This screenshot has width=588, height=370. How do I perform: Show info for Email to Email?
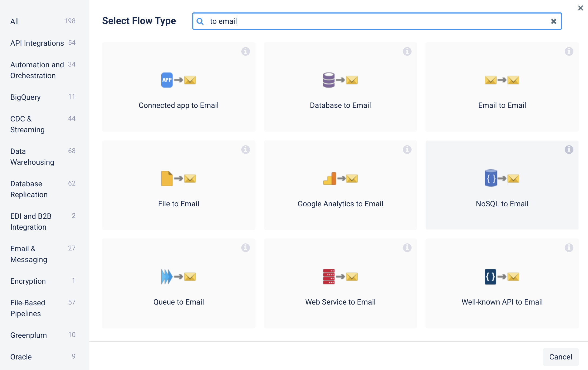coord(569,51)
